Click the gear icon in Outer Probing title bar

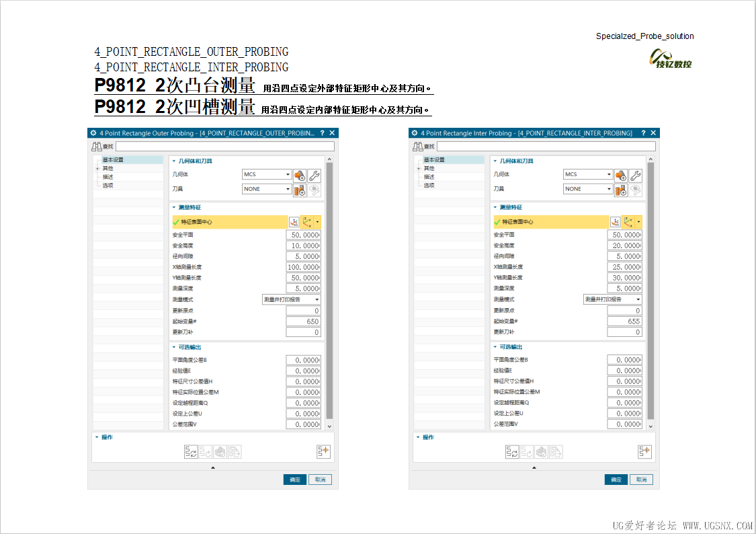click(x=93, y=133)
